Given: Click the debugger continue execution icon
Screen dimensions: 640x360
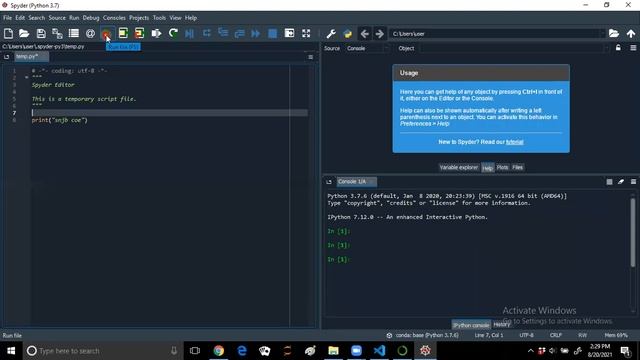Looking at the screenshot, I should (256, 33).
